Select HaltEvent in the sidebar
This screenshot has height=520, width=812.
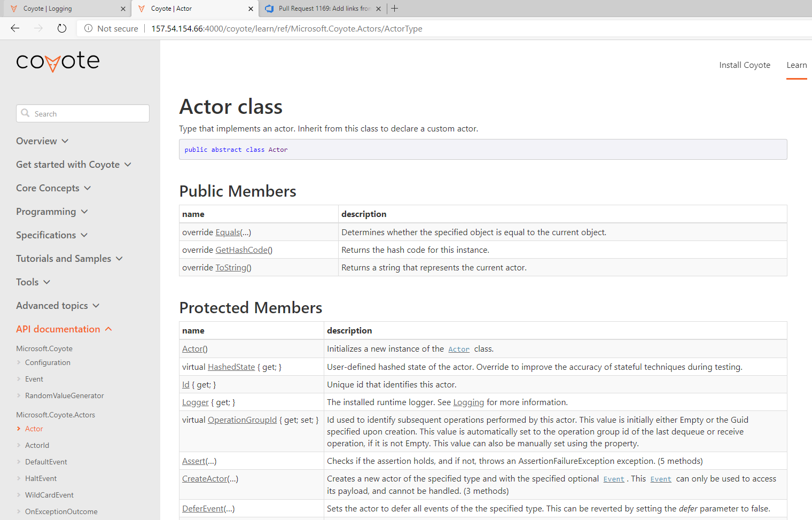tap(41, 478)
